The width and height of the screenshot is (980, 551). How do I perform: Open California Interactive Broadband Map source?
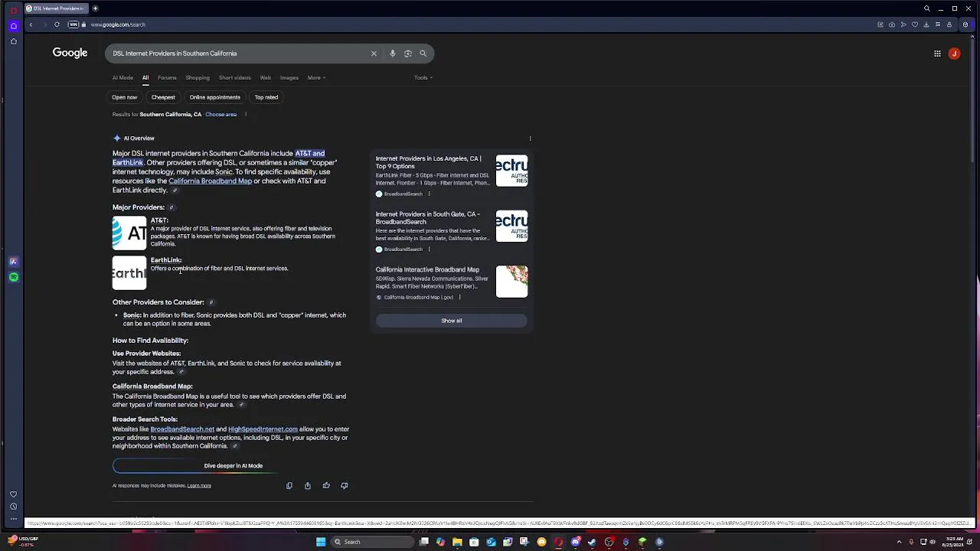coord(427,269)
